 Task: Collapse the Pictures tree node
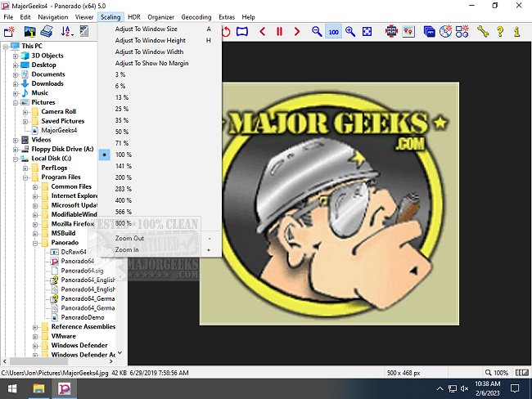point(16,103)
